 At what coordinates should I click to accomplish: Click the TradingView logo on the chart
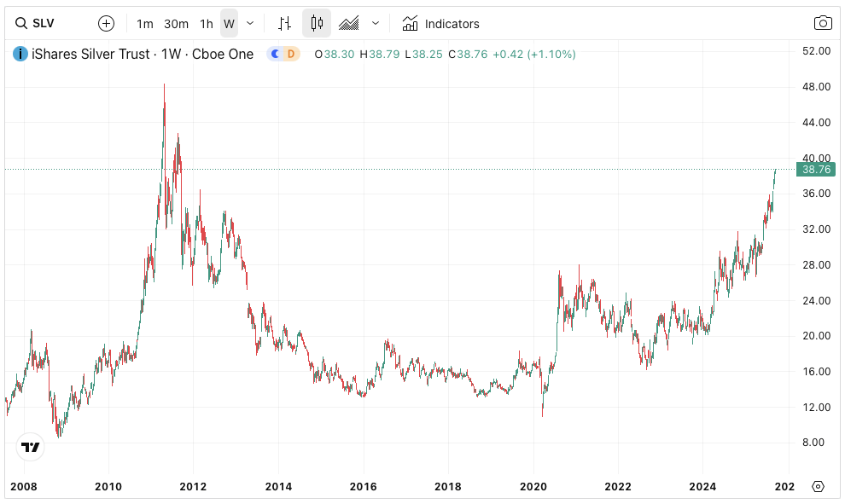tap(31, 447)
